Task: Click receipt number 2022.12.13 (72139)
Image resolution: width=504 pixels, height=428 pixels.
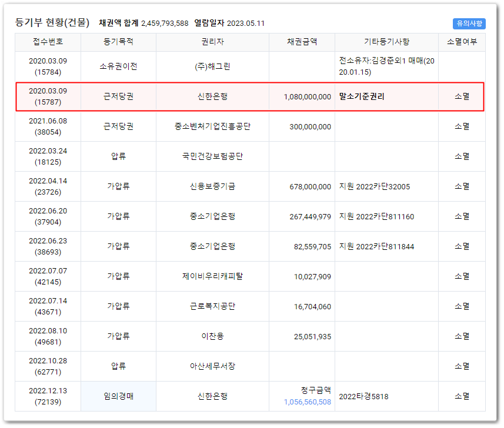Action: [x=48, y=396]
